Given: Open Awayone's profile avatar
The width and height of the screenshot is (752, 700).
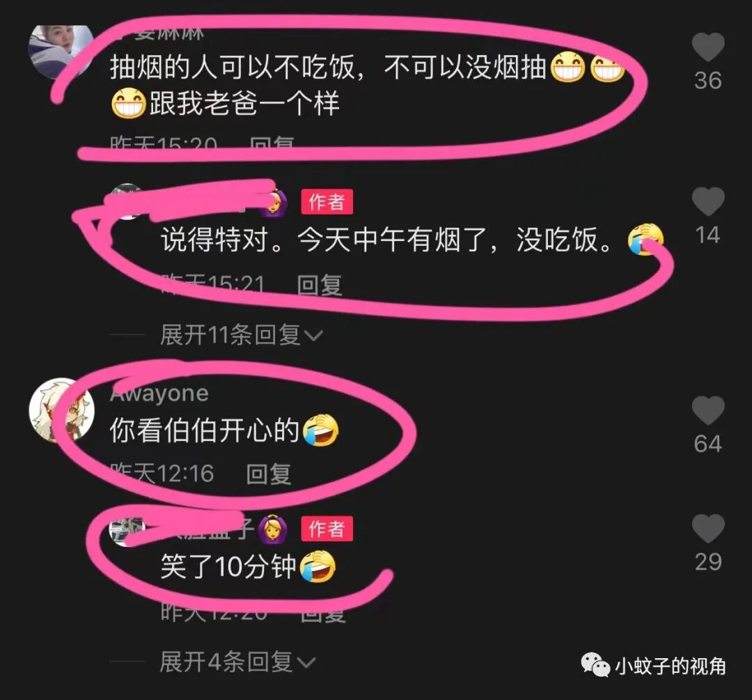Looking at the screenshot, I should (61, 410).
